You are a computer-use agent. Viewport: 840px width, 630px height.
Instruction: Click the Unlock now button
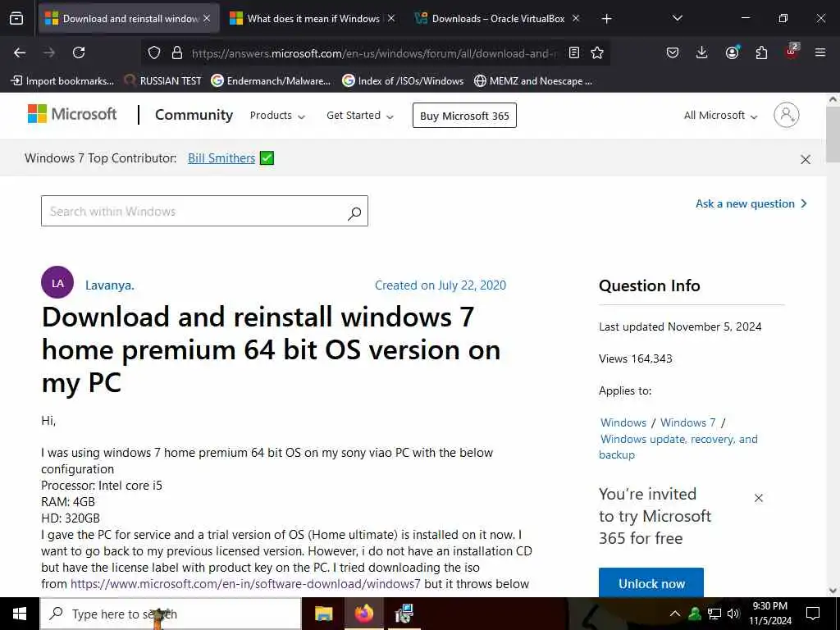click(x=651, y=583)
